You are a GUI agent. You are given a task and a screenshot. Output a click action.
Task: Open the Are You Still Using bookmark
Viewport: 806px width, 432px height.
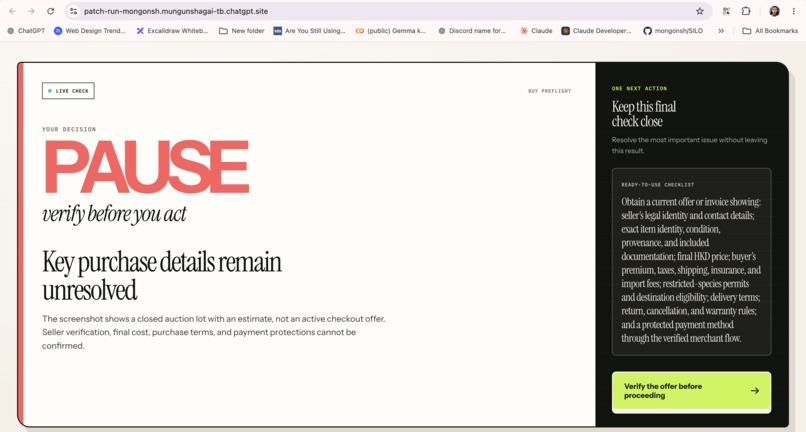[x=309, y=31]
